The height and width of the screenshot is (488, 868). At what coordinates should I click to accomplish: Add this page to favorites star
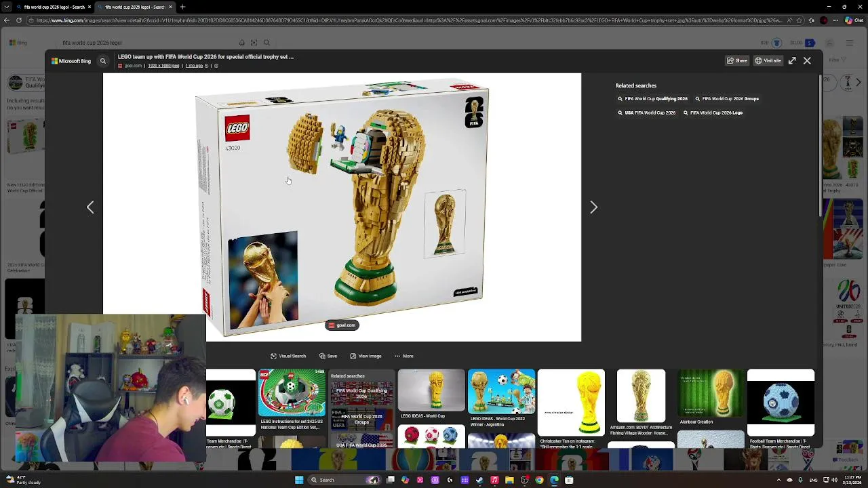click(x=800, y=20)
